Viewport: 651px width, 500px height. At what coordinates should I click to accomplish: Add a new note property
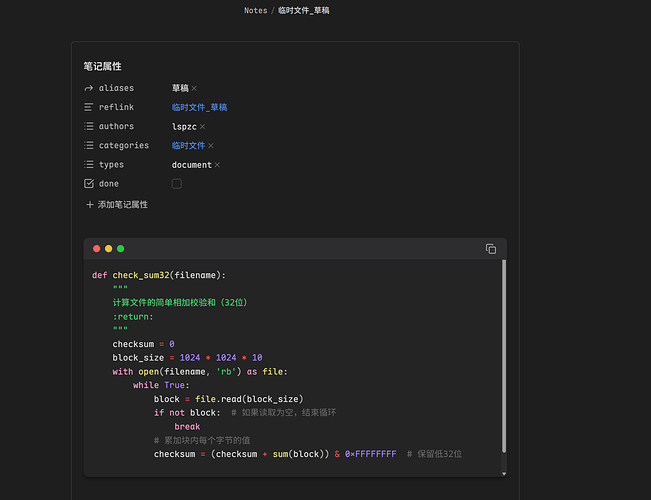117,205
